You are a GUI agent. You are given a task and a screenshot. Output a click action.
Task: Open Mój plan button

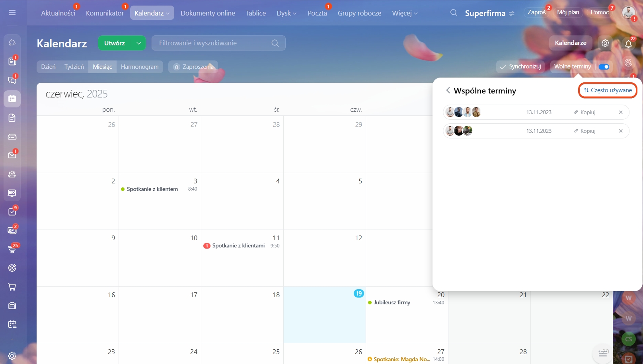(x=568, y=12)
